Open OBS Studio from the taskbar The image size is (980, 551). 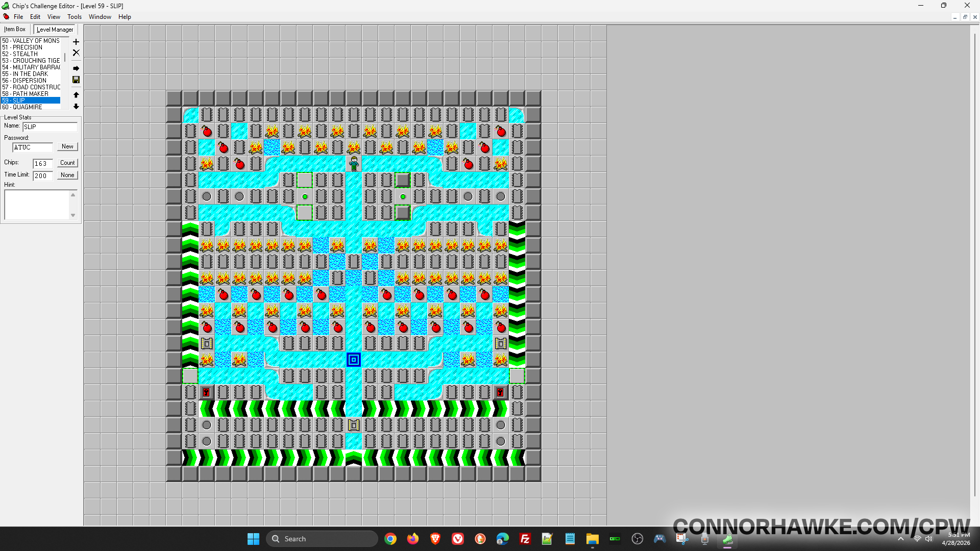(x=637, y=539)
